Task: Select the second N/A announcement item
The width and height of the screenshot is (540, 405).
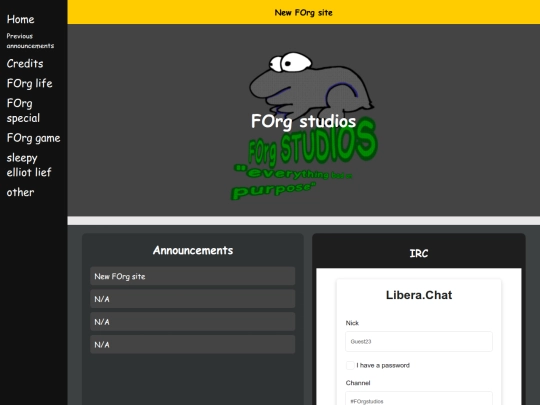Action: coord(193,322)
